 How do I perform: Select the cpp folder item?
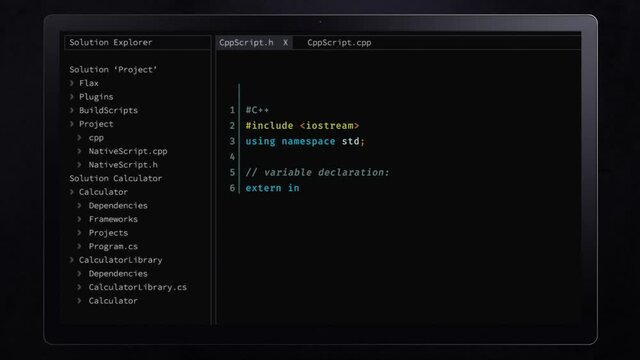click(x=96, y=138)
